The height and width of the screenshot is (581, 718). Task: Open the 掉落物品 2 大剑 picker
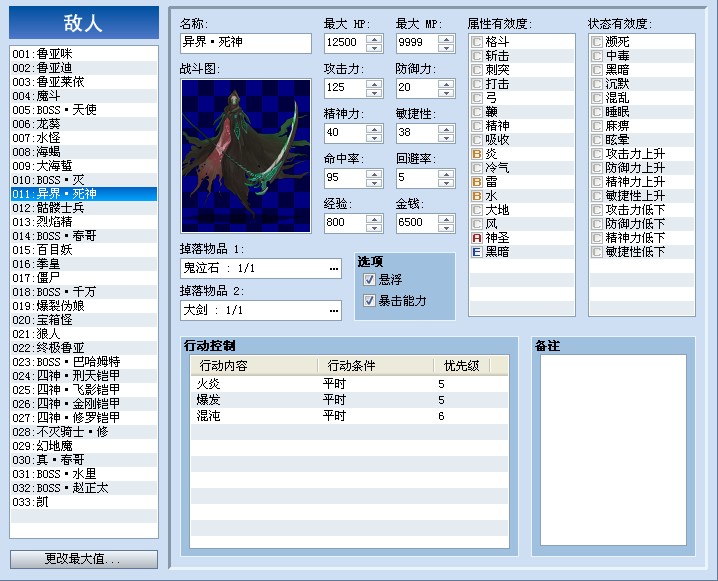click(334, 311)
